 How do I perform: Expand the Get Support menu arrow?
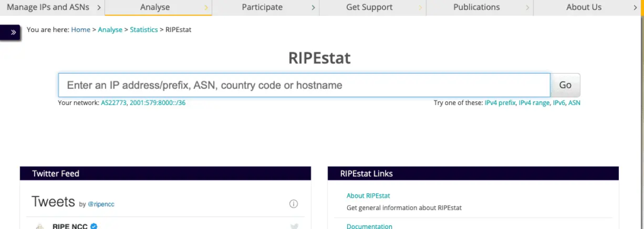(420, 8)
